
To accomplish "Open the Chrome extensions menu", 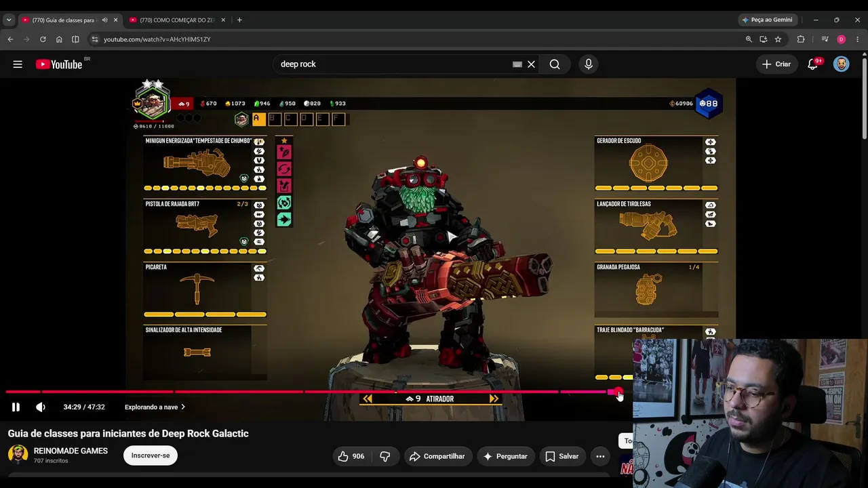I will [801, 39].
